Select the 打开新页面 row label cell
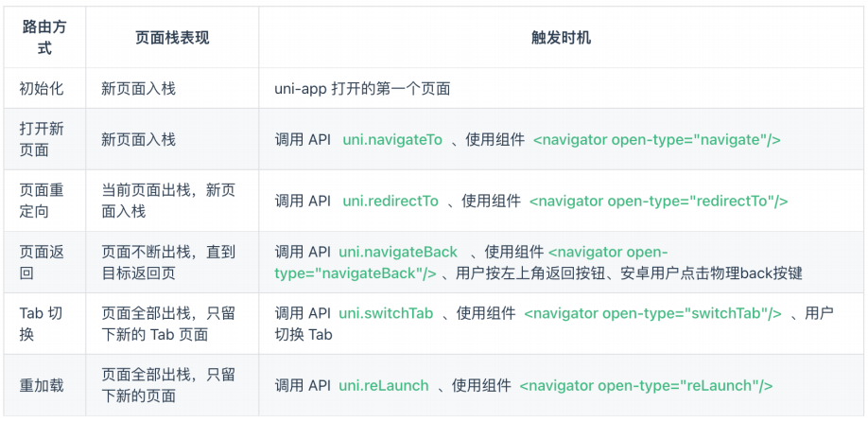The image size is (868, 422). [x=42, y=139]
